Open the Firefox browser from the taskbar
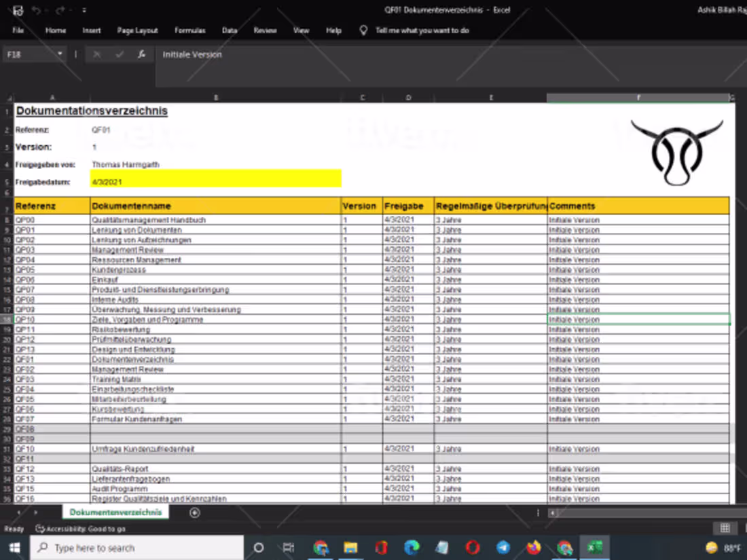 [x=533, y=547]
